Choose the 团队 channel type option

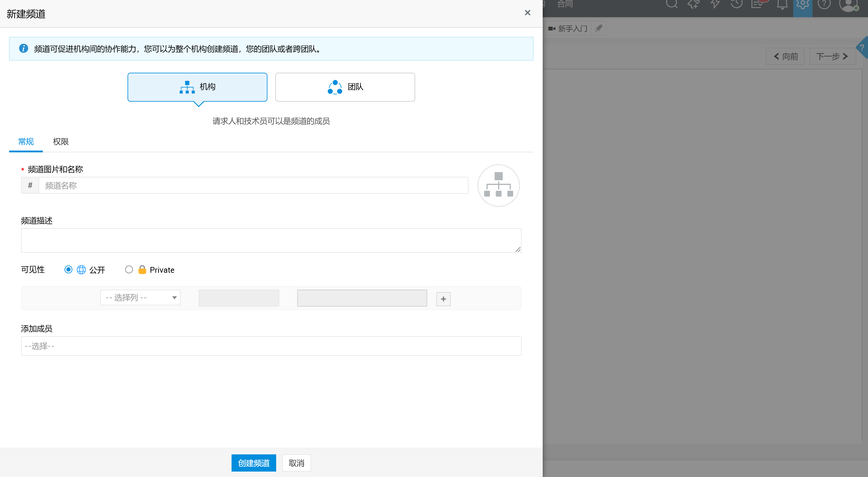point(345,87)
